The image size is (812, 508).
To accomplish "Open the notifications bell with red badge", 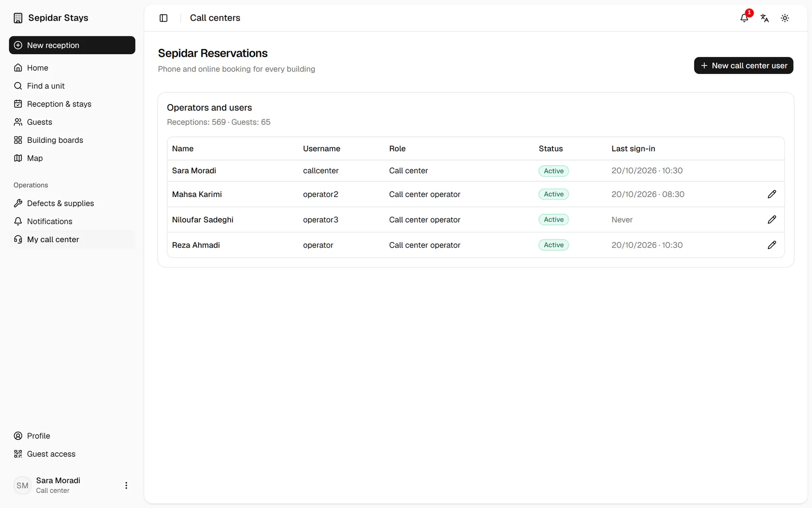I will (744, 18).
